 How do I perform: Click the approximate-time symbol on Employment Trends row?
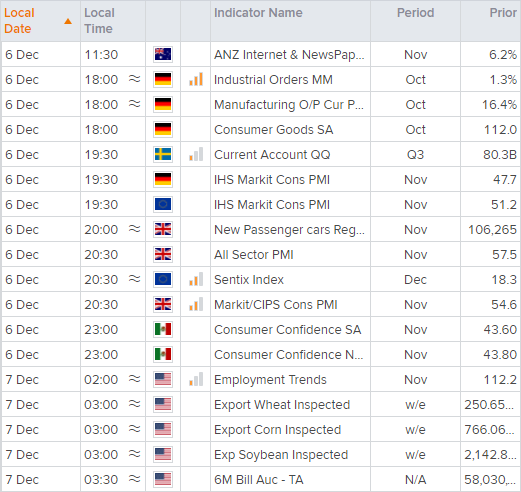click(135, 379)
